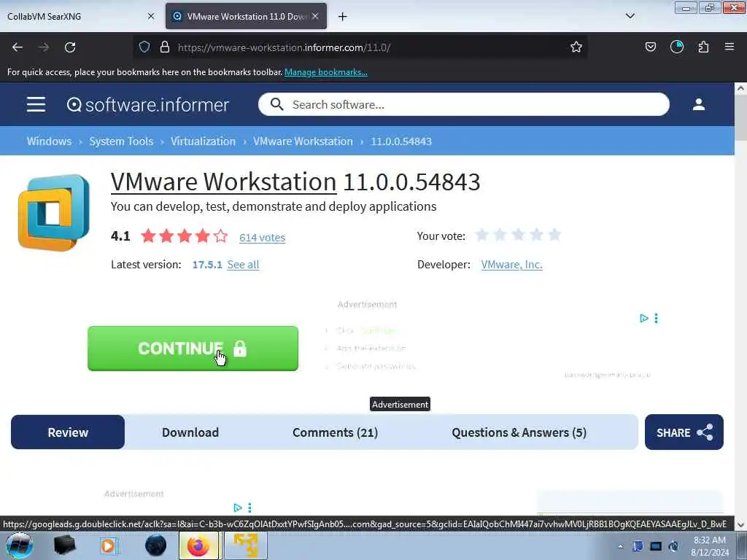Focus the Search software field
747x560 pixels.
(x=464, y=104)
